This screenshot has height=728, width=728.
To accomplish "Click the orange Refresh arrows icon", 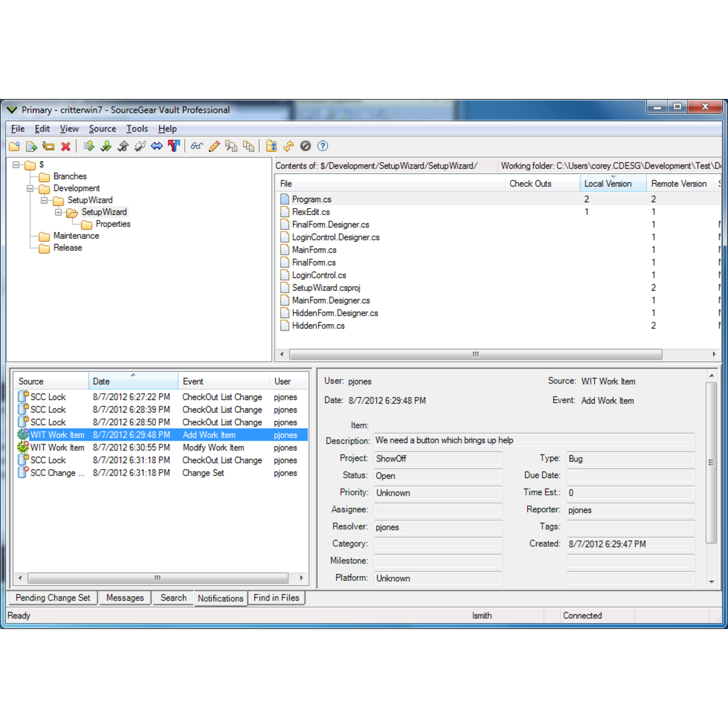I will pyautogui.click(x=288, y=146).
